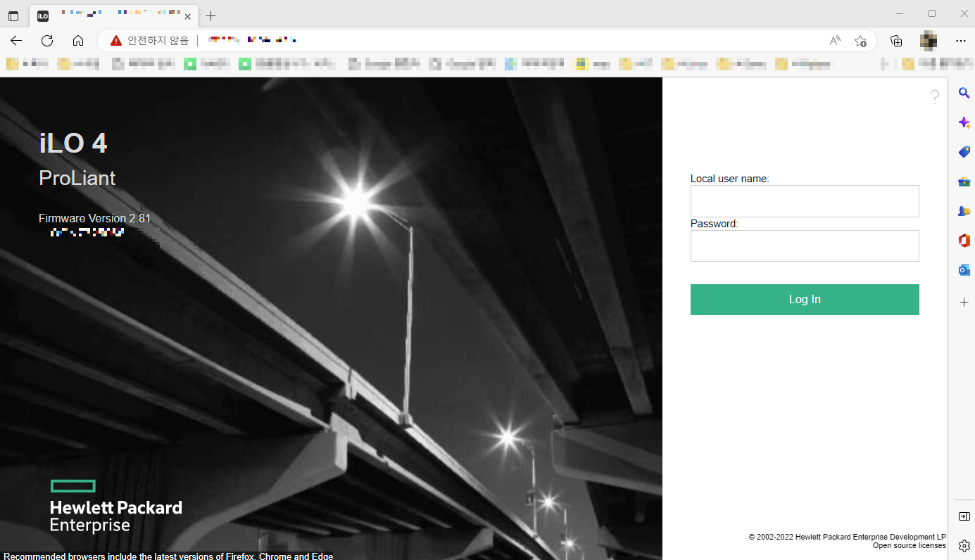This screenshot has width=975, height=560.
Task: Open the Open source licenses link
Action: [910, 546]
